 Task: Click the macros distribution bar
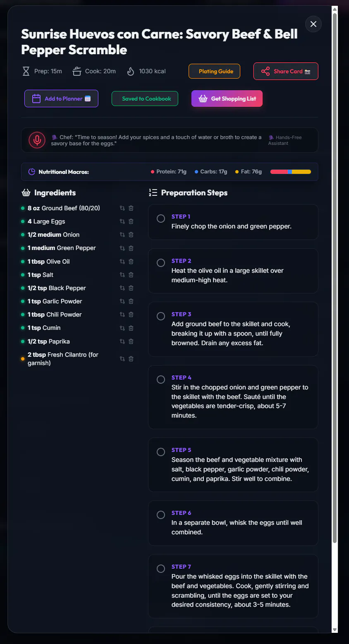291,172
